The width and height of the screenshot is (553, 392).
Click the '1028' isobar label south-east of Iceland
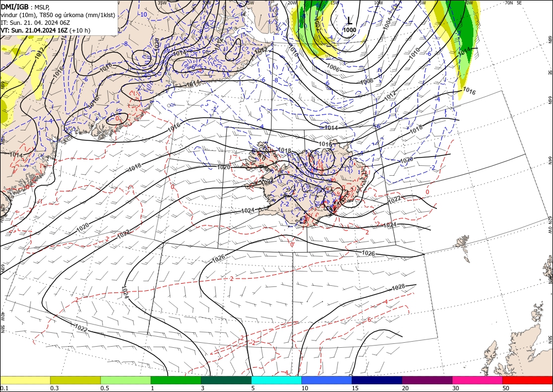(399, 288)
